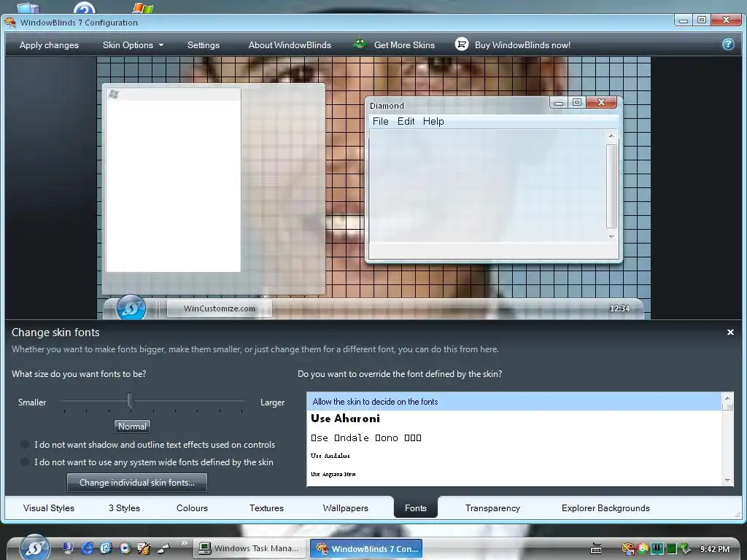The width and height of the screenshot is (747, 560).
Task: Launch Internet Explorer from quick launch
Action: [88, 548]
